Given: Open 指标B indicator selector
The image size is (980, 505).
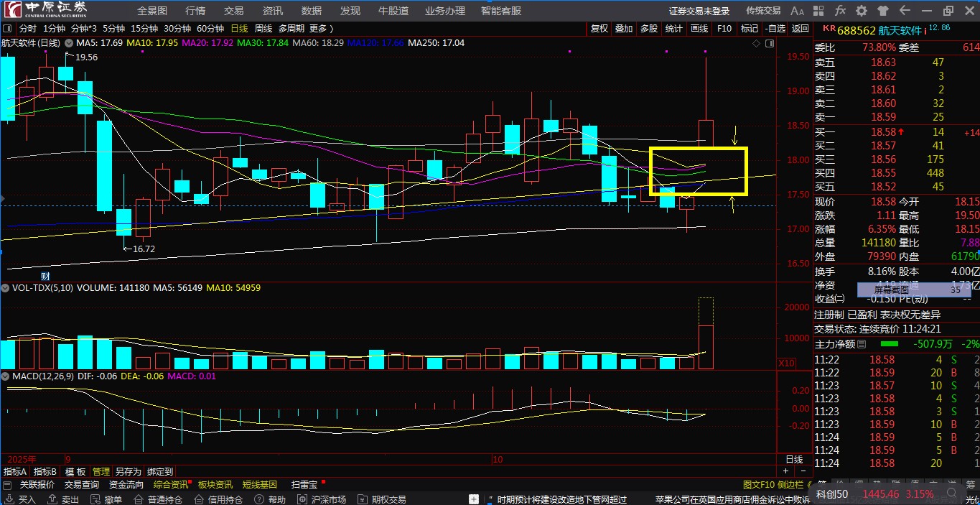Looking at the screenshot, I should 45,472.
